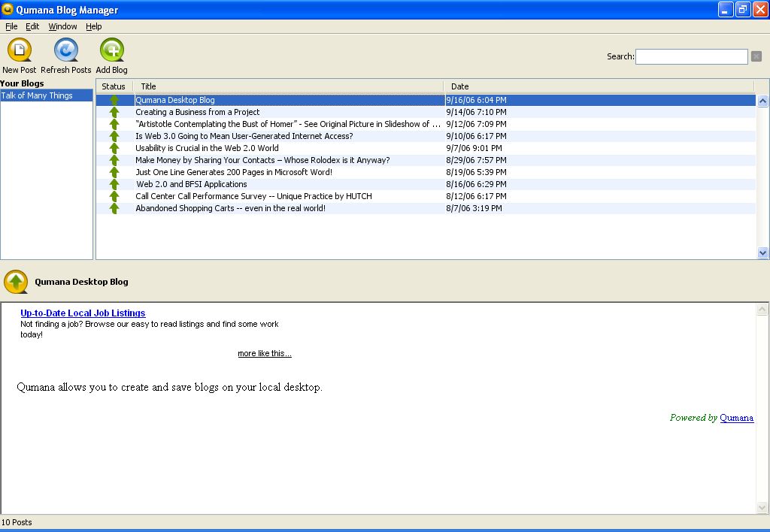Close the Qumana Blog Manager window
Image resolution: width=770 pixels, height=532 pixels.
(x=760, y=9)
